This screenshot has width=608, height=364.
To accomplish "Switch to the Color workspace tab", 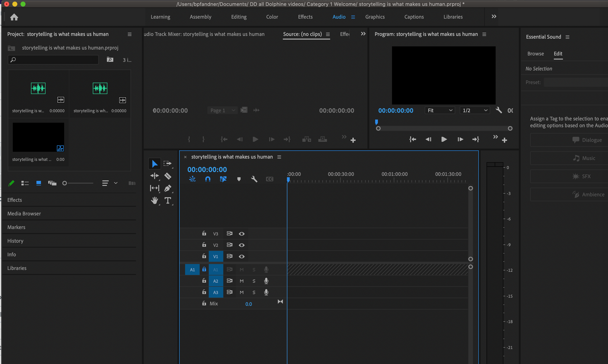I will (x=272, y=17).
